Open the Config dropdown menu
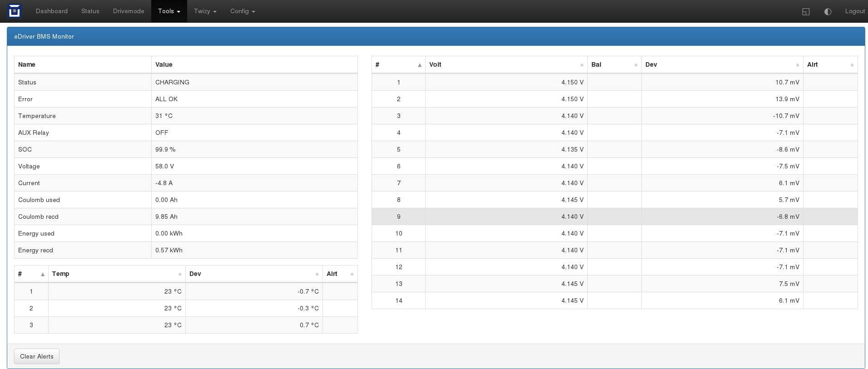The image size is (868, 369). (x=243, y=11)
